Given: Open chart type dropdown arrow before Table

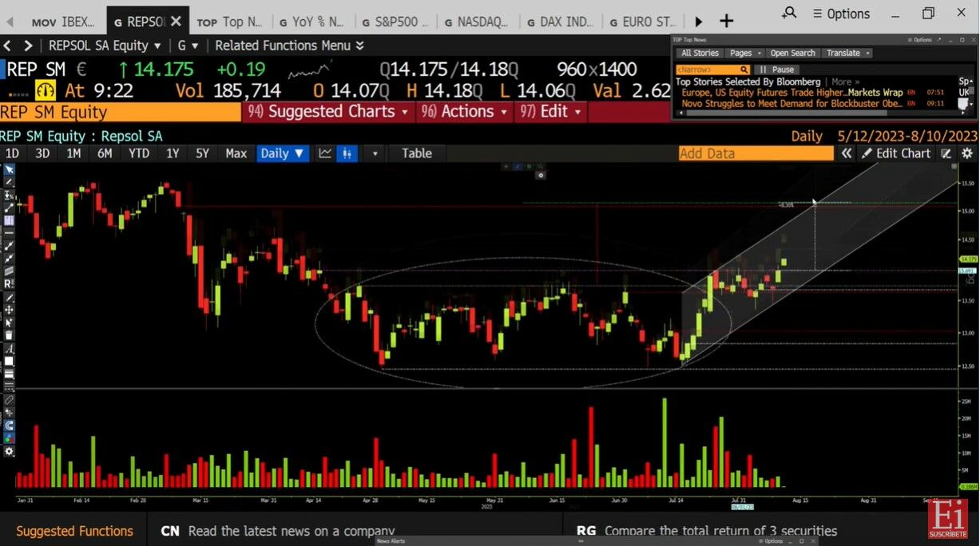Looking at the screenshot, I should point(375,153).
